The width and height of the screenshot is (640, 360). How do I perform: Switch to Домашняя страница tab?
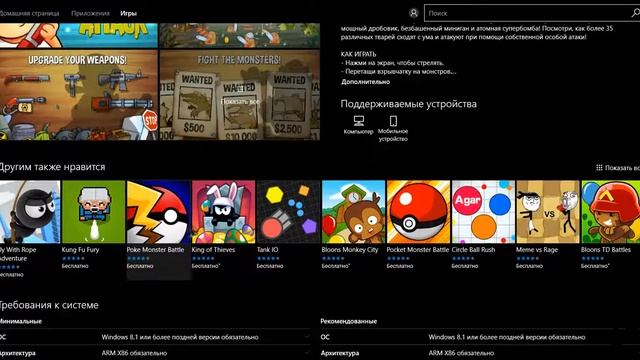pyautogui.click(x=29, y=13)
